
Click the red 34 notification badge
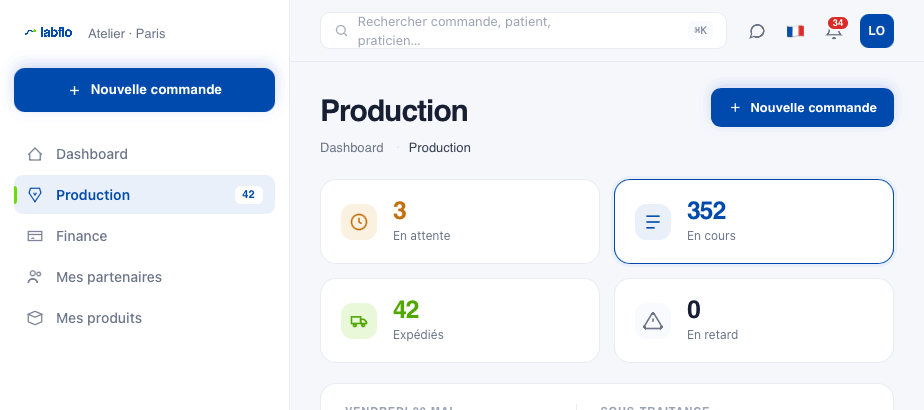tap(837, 23)
